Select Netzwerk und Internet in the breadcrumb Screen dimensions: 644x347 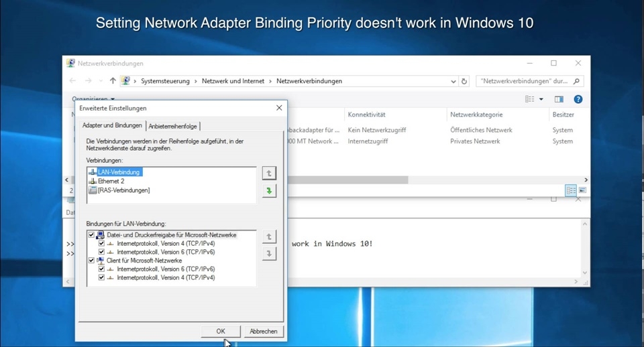pyautogui.click(x=233, y=81)
